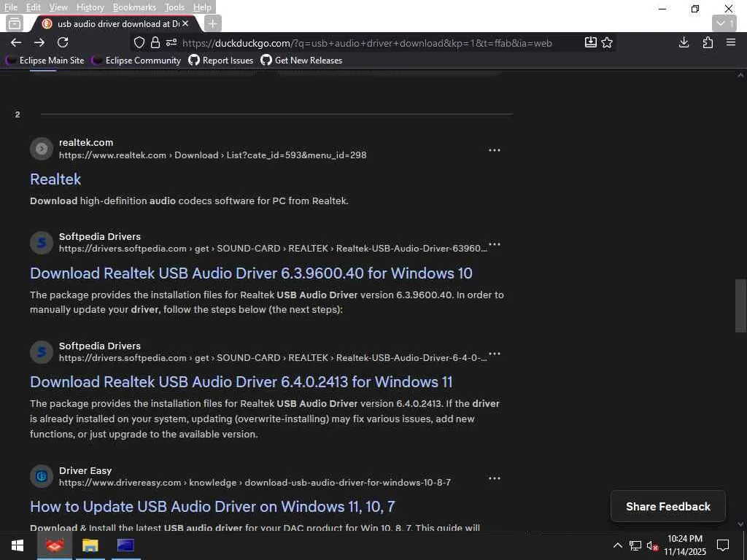
Task: Click the drivereasy.com URL breadcrumb
Action: 255,483
